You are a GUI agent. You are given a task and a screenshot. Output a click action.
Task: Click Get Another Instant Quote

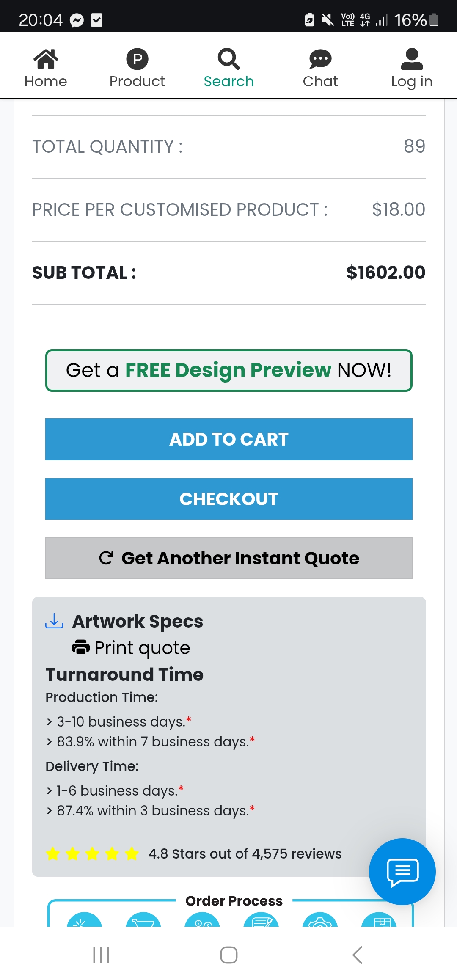coord(229,558)
